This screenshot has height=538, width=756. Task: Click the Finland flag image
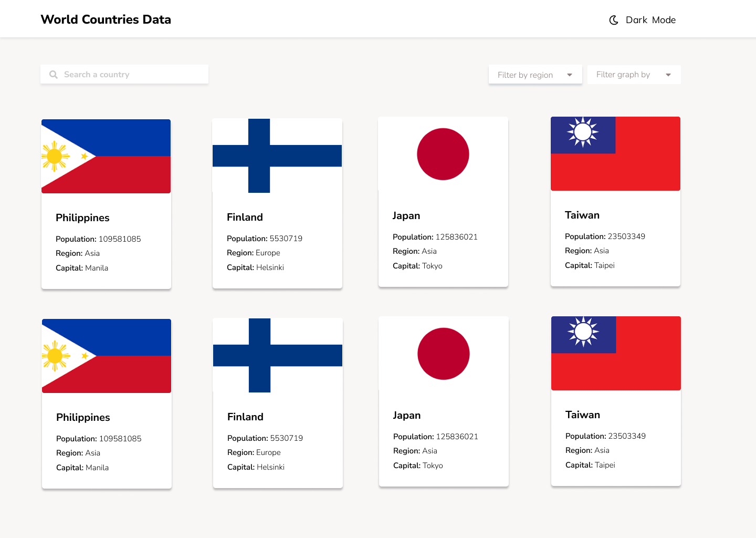point(277,156)
